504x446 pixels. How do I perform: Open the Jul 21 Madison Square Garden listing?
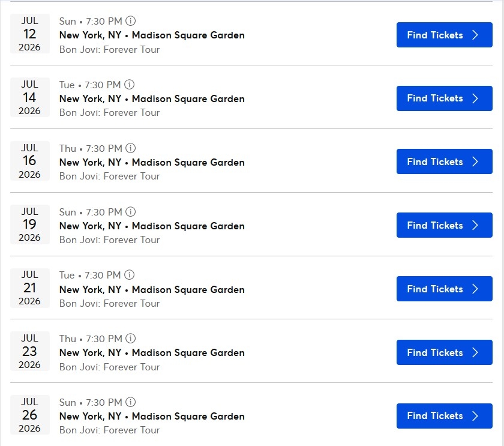pos(152,289)
